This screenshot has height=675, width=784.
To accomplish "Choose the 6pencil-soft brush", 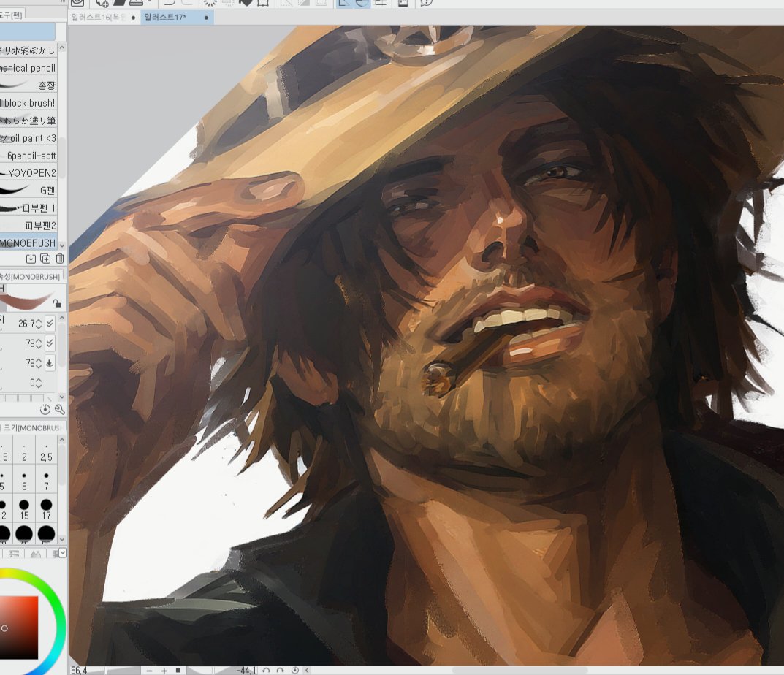I will tap(28, 156).
